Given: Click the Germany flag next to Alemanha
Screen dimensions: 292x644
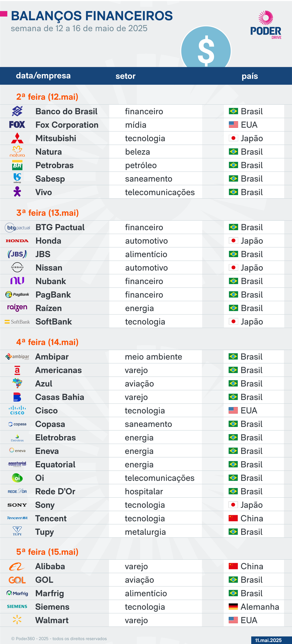Looking at the screenshot, I should click(233, 606).
